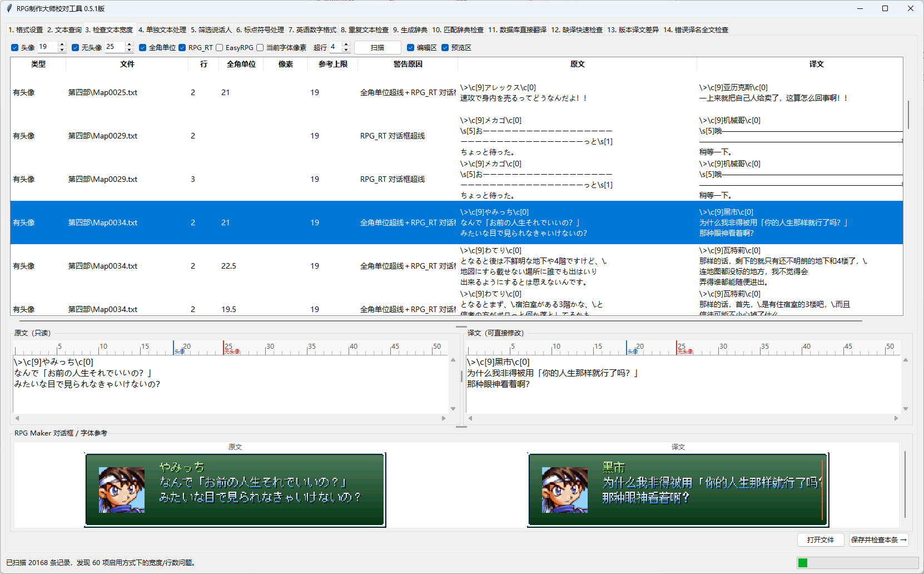The image size is (924, 574).
Task: Open tab 14. 错误译名全文检查
Action: coord(696,30)
